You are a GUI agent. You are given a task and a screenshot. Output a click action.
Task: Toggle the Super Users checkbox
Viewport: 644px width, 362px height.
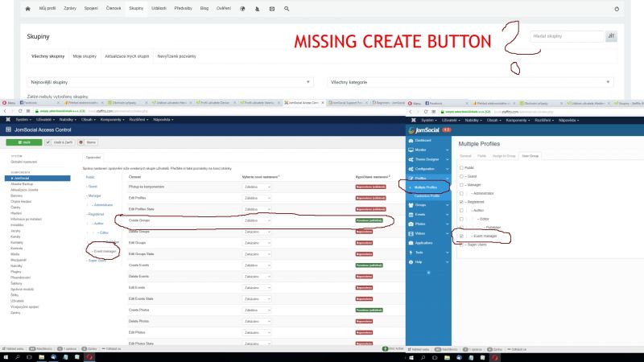coord(461,245)
